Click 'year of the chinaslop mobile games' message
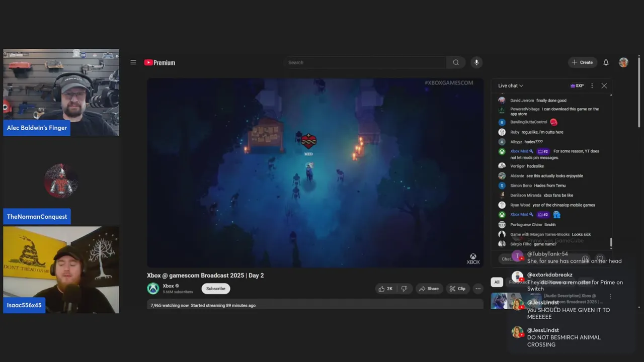The image size is (644, 362). pos(564,205)
